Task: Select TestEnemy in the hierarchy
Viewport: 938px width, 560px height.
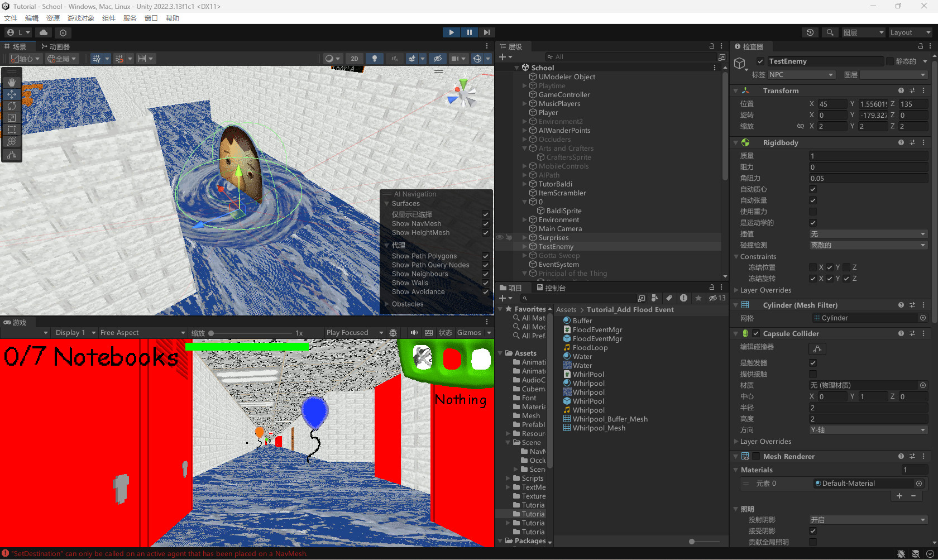Action: [x=556, y=247]
